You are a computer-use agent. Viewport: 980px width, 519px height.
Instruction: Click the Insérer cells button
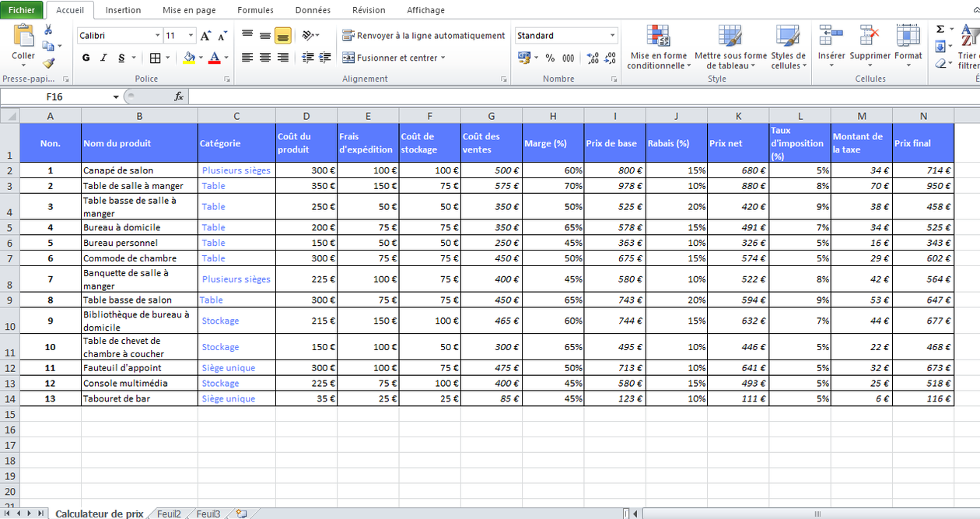coord(831,47)
